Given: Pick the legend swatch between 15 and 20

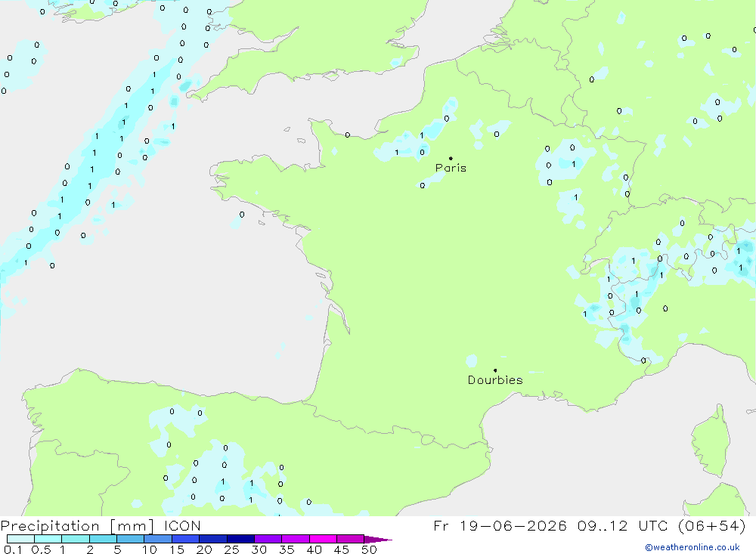Looking at the screenshot, I should click(186, 539).
